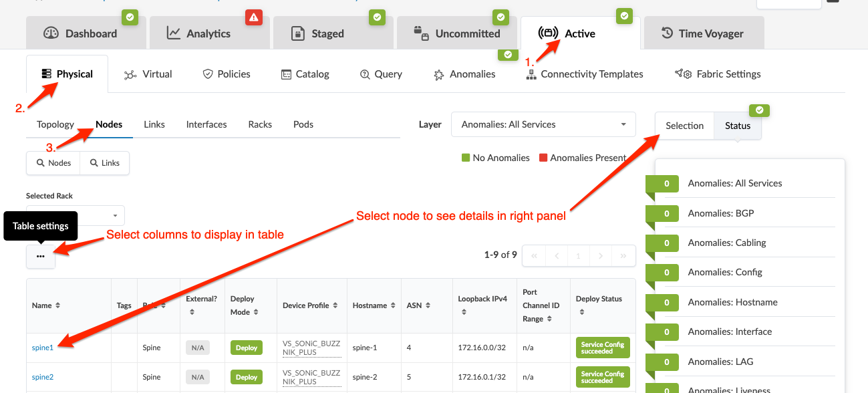868x393 pixels.
Task: Open the spine1 node link
Action: point(43,348)
